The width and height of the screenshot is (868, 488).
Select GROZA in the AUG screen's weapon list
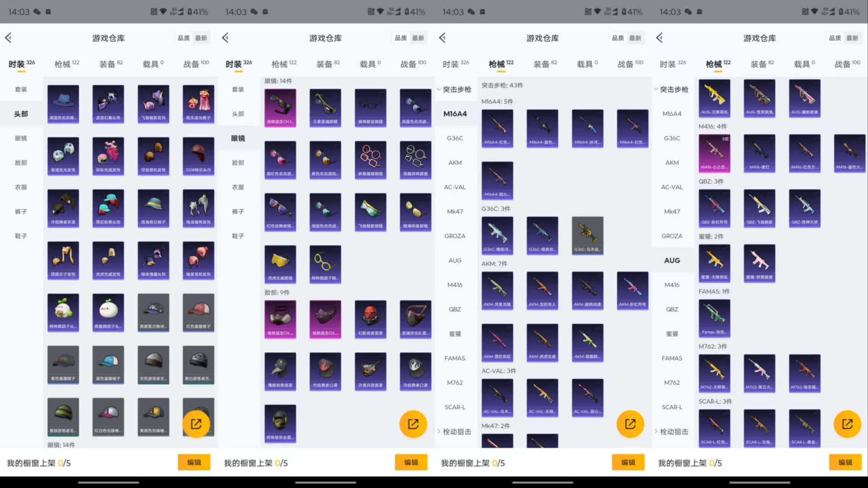[x=672, y=236]
